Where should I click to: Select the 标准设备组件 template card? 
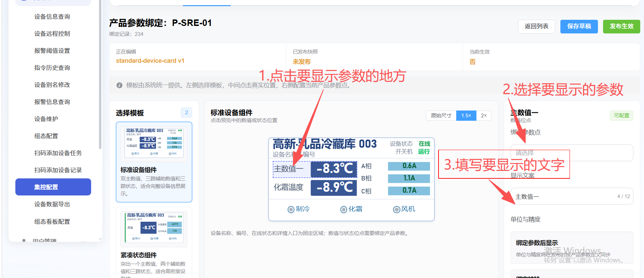(154, 162)
